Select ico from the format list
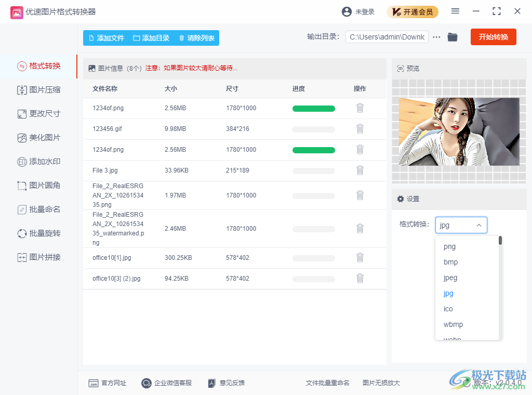 (448, 309)
